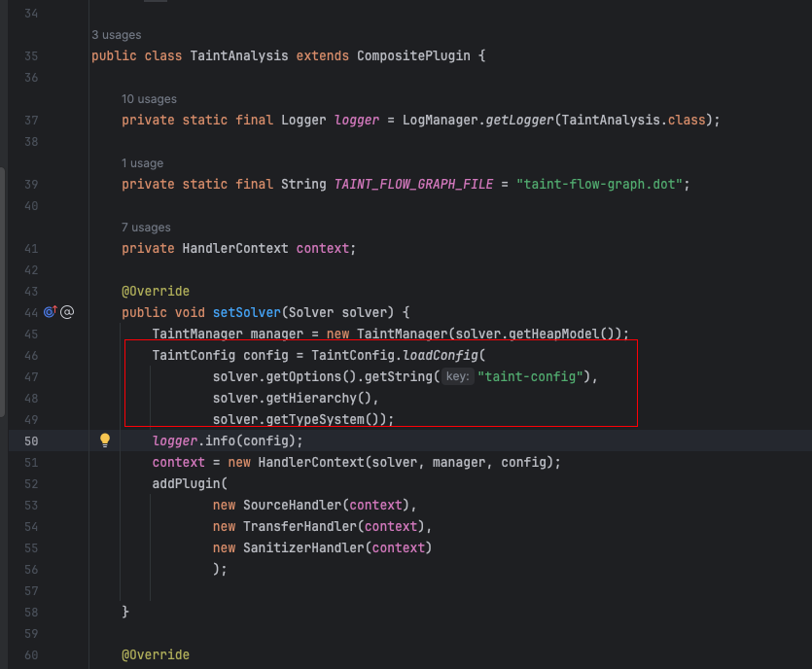Click the TAINT_FLOW_GRAPH_FILE constant name
This screenshot has width=812, height=669.
pos(413,185)
